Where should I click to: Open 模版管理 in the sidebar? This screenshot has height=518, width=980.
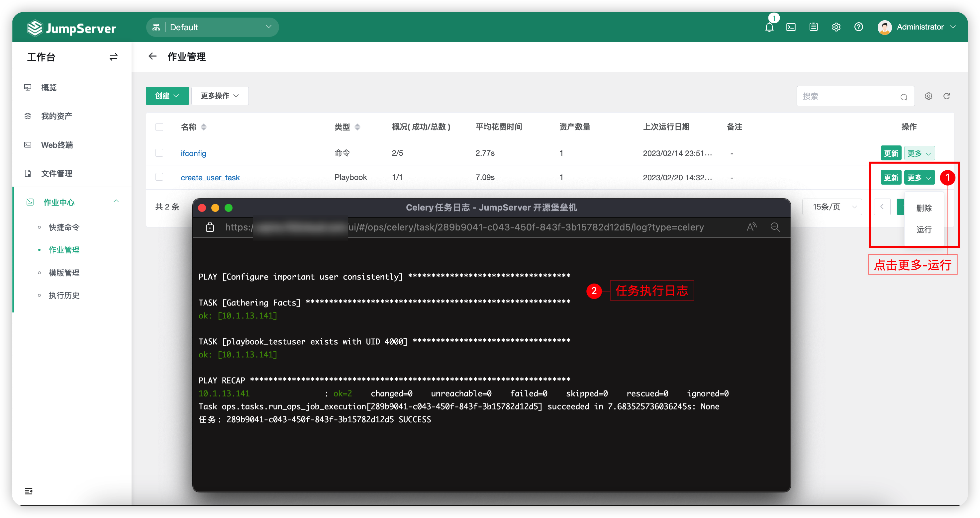(x=64, y=273)
